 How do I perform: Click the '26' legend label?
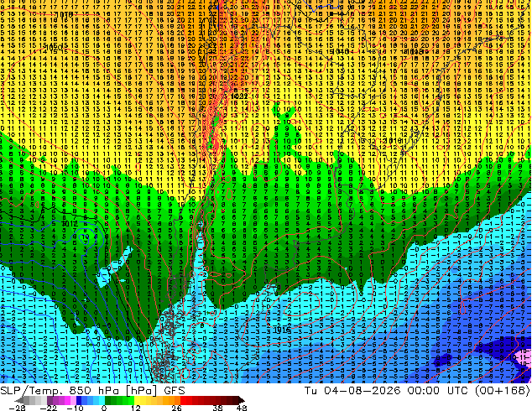pos(176,408)
